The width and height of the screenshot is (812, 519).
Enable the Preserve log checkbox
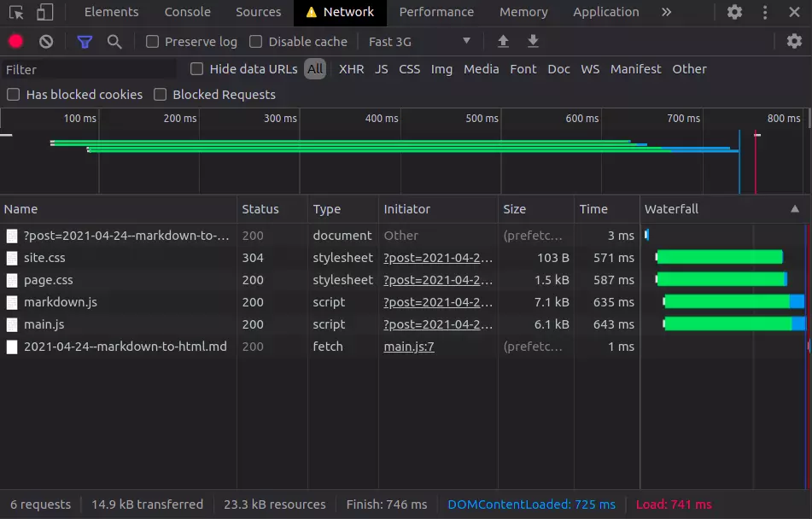[153, 42]
